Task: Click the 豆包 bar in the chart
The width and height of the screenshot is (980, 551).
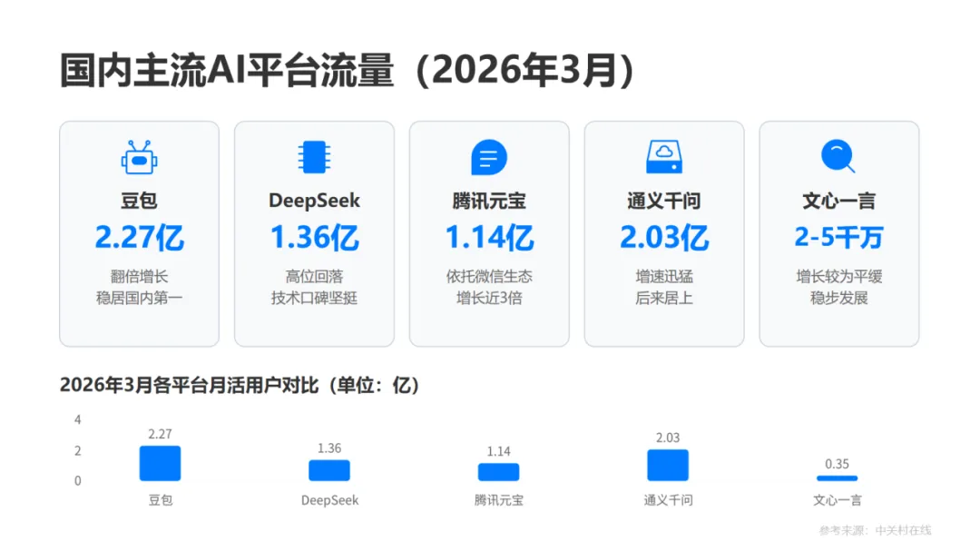Action: 160,464
